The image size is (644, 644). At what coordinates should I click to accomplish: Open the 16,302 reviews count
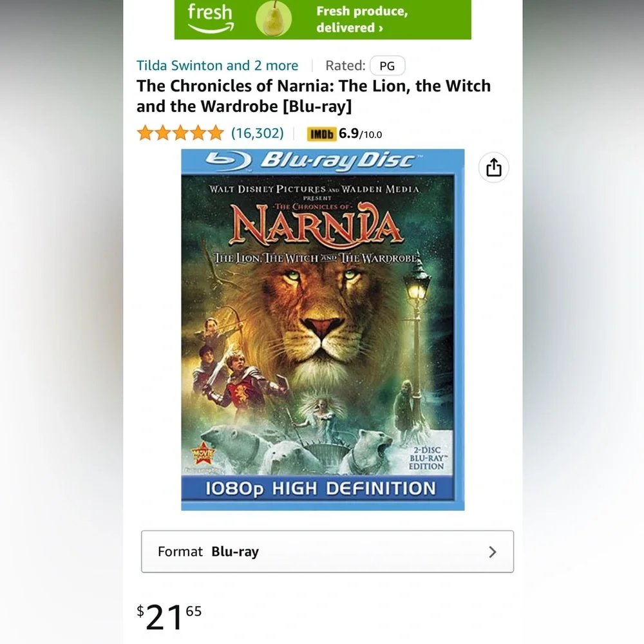coord(258,133)
